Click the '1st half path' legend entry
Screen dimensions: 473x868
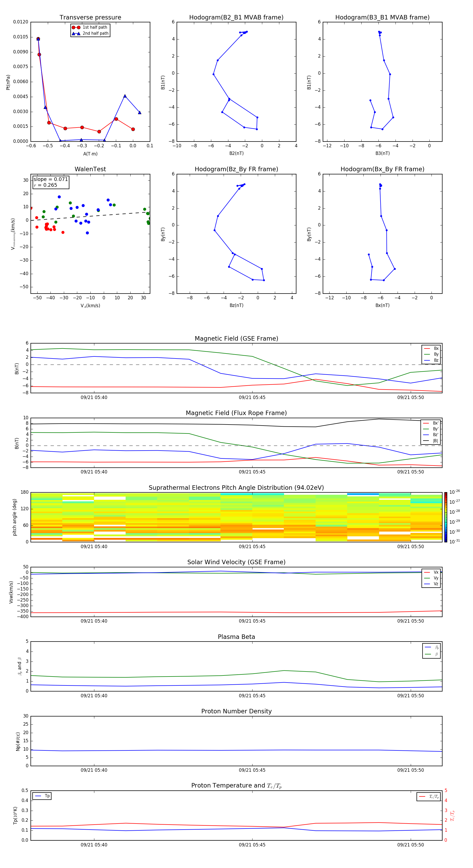click(x=90, y=27)
